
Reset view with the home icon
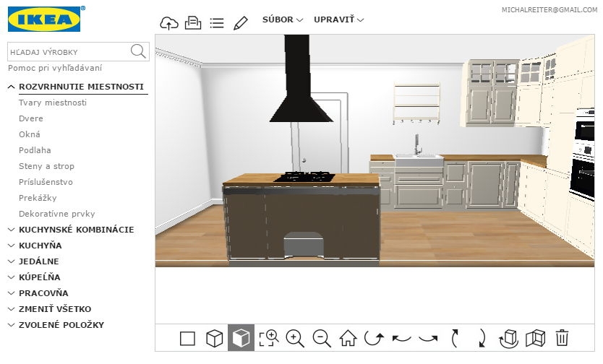348,338
